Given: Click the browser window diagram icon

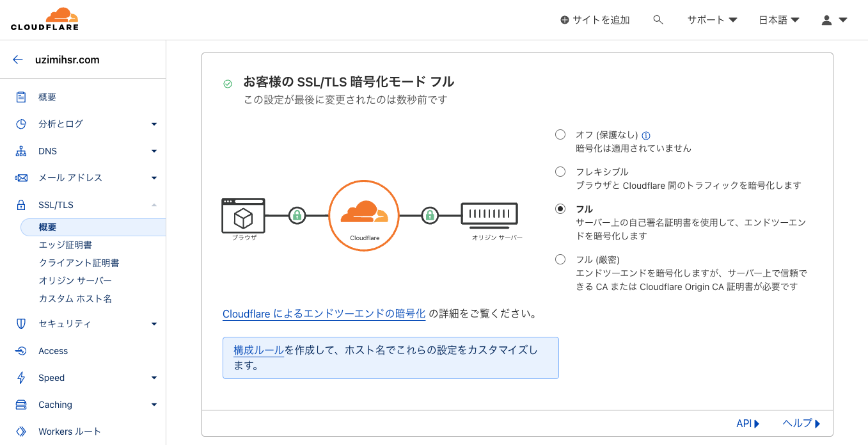Looking at the screenshot, I should (243, 216).
